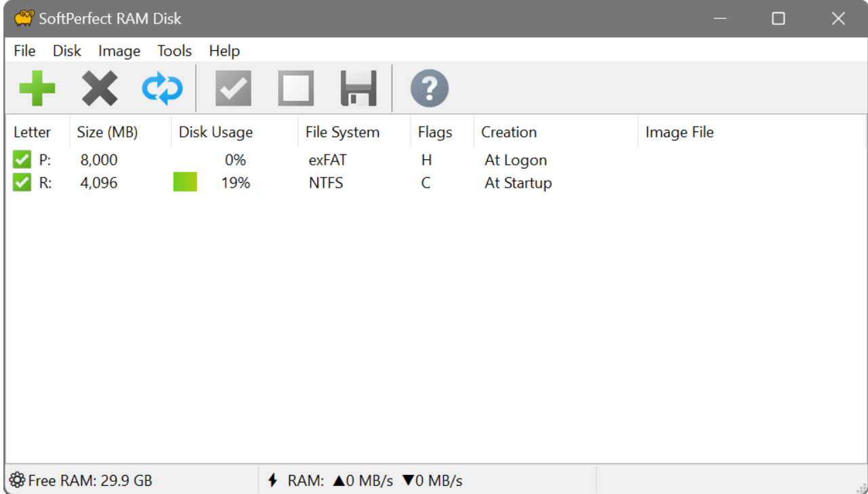This screenshot has width=868, height=494.
Task: Click the green plus to add a RAM disk
Action: 37,87
